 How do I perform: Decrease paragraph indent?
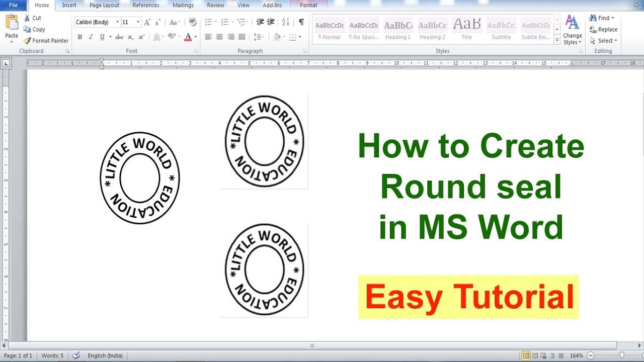pyautogui.click(x=260, y=22)
